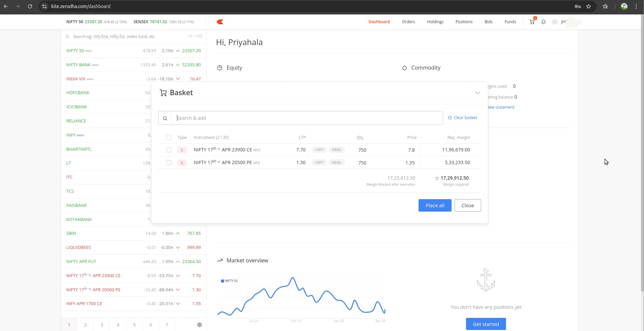
Task: Click the 750 quantity of 23900 CE
Action: (362, 150)
